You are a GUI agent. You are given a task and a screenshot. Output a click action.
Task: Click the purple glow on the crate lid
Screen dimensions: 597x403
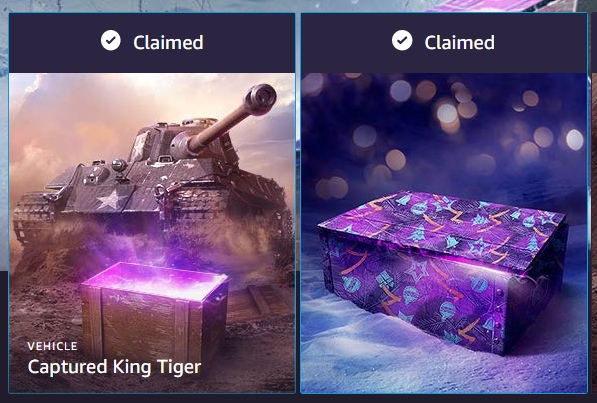coord(156,280)
